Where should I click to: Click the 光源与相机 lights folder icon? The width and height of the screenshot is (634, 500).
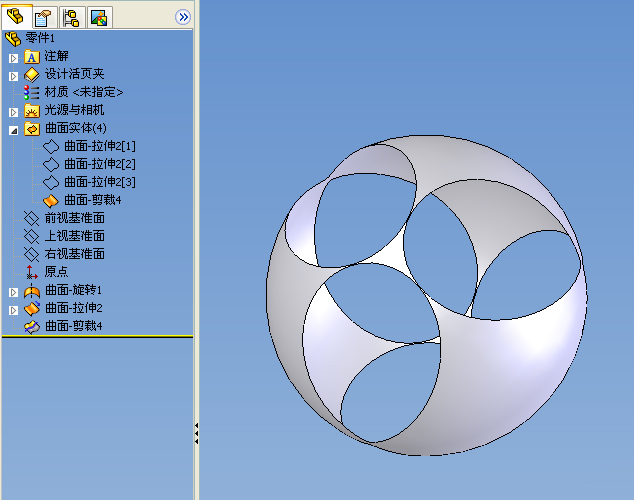click(32, 111)
